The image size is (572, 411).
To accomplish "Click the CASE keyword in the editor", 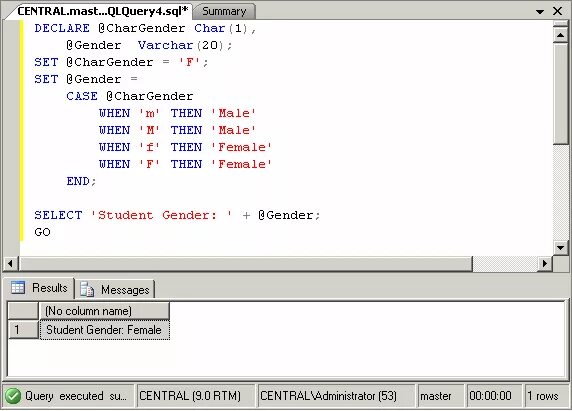I will [x=82, y=96].
